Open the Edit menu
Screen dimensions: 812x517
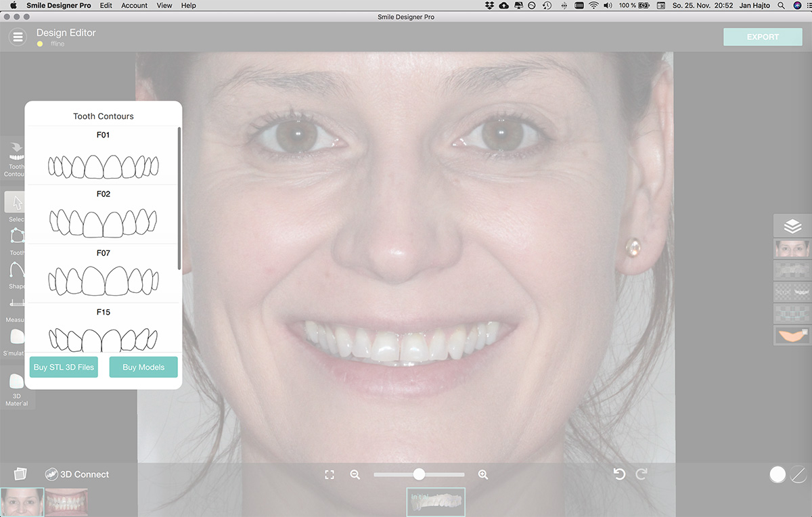pyautogui.click(x=106, y=5)
